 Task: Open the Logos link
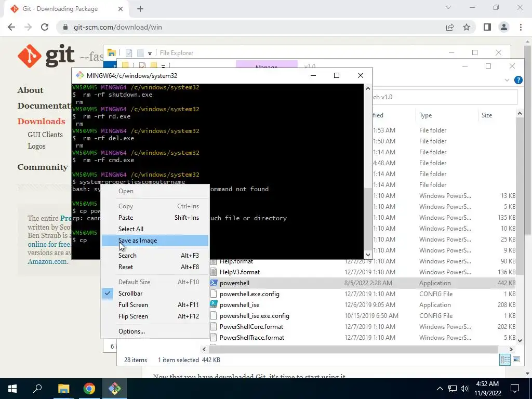coord(37,146)
